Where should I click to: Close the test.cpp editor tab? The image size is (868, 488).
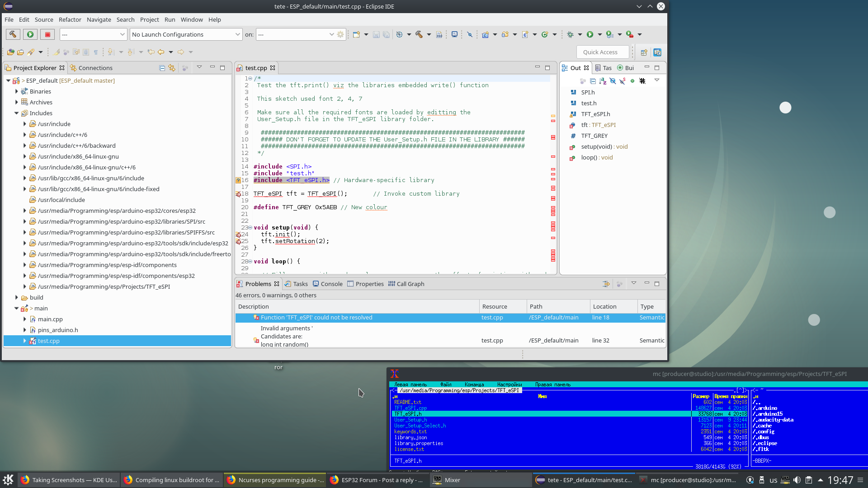273,68
